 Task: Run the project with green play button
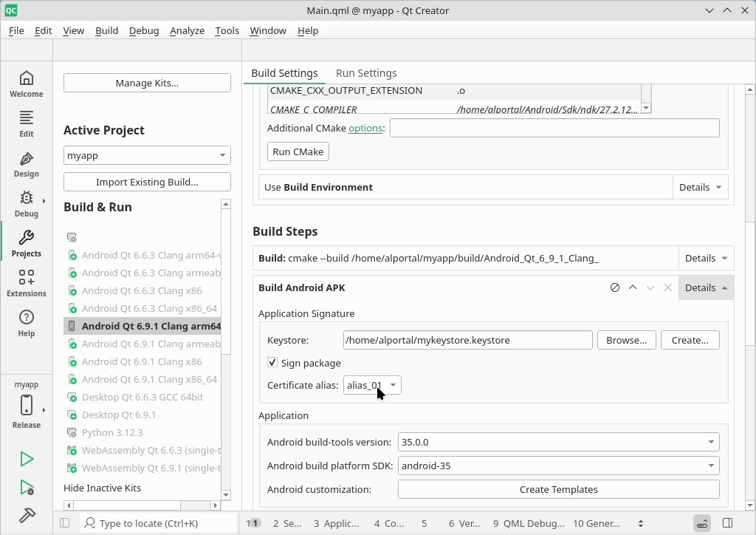pyautogui.click(x=27, y=459)
